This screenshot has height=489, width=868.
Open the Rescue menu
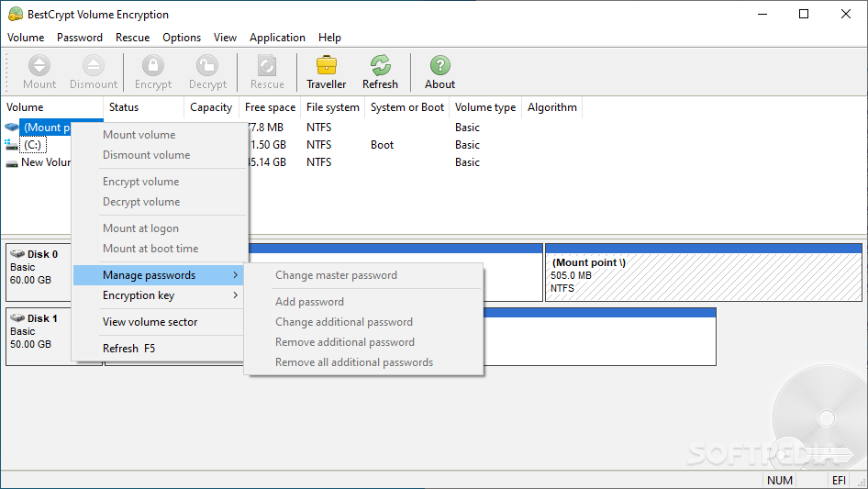132,38
